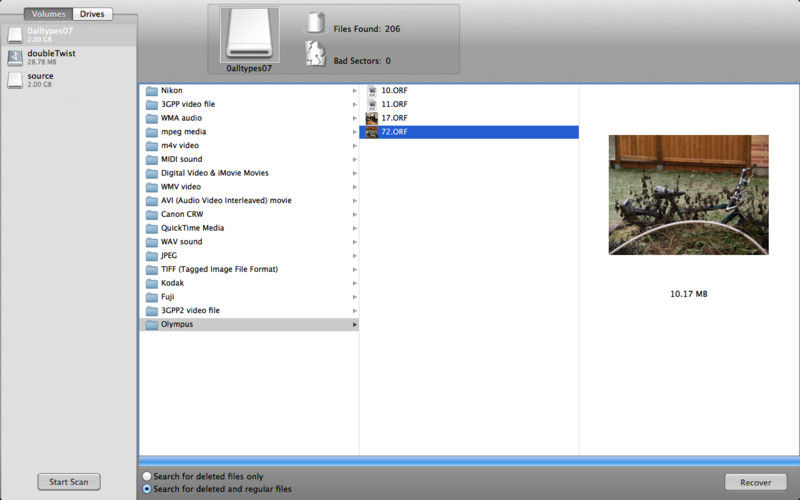Select the 0alltypes07 volume drive icon
The image size is (800, 500).
point(15,35)
